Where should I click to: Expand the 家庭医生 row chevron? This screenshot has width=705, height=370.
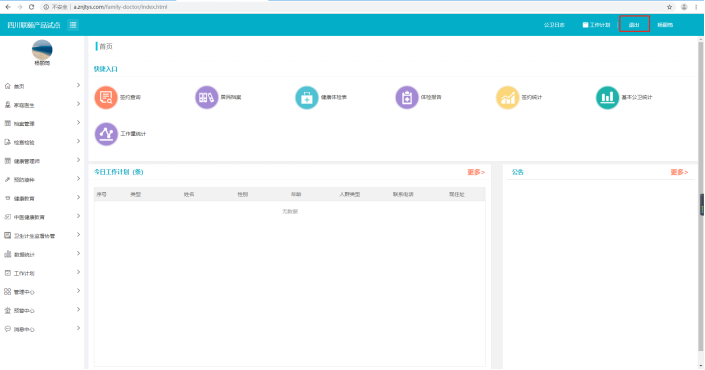(78, 104)
